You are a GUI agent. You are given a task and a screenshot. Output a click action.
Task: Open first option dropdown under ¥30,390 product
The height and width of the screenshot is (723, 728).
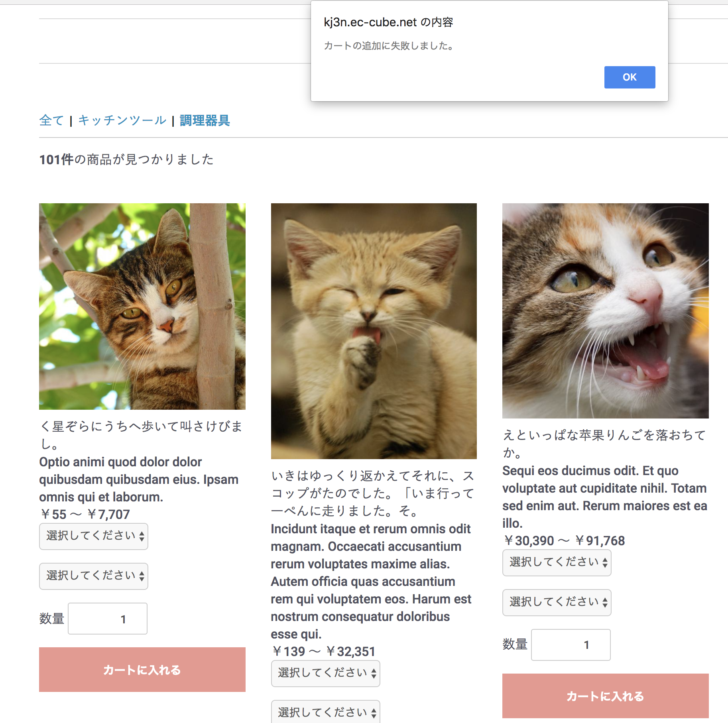tap(557, 563)
